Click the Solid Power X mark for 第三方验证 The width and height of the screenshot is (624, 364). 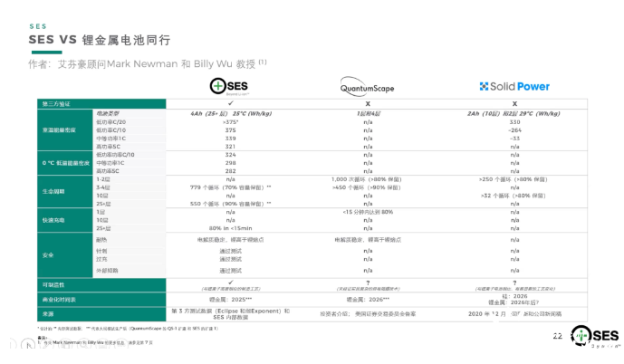tap(514, 103)
